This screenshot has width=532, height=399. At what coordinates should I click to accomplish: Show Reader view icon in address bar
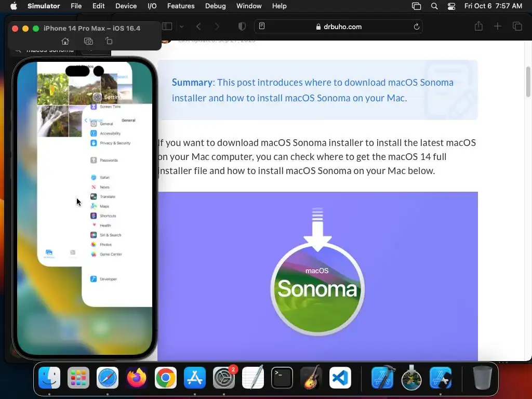[x=262, y=26]
